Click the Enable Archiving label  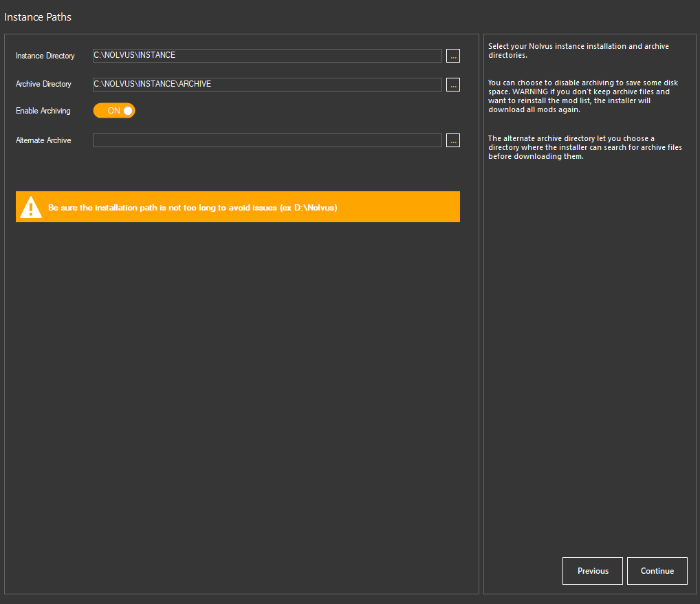(43, 111)
